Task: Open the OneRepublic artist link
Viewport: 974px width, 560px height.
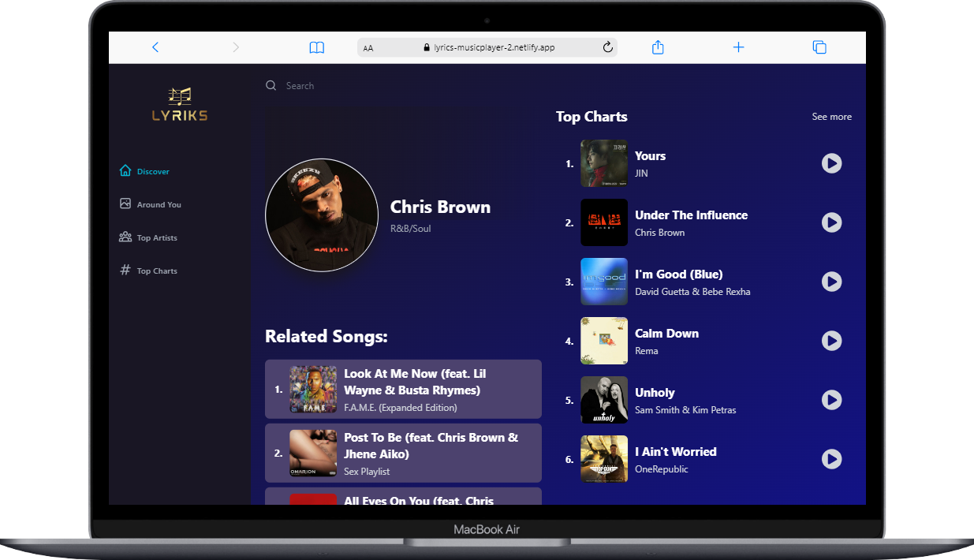Action: point(661,469)
